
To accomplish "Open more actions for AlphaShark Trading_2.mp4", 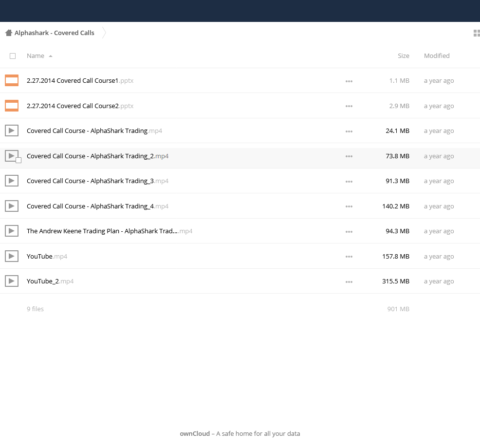I will (x=349, y=156).
